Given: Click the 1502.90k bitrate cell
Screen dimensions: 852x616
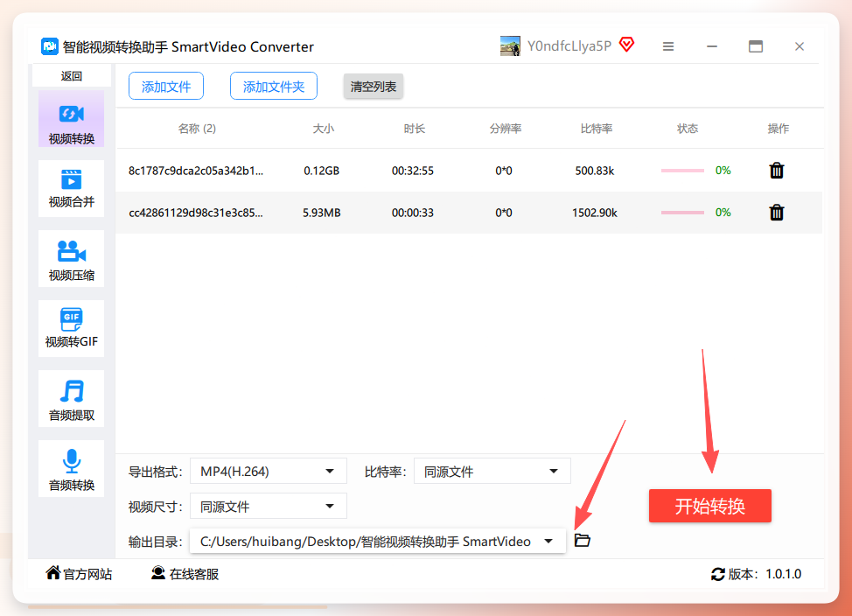Looking at the screenshot, I should point(595,213).
